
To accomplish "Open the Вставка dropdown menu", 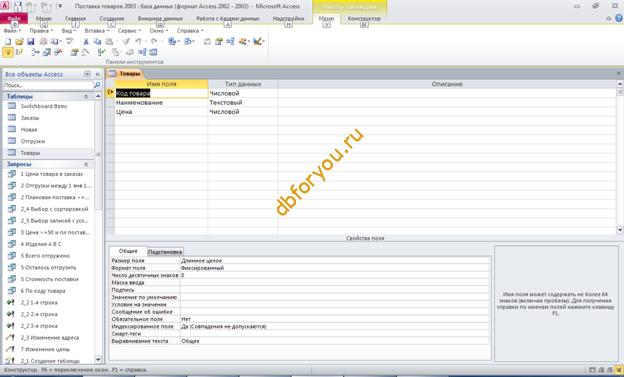I will (x=97, y=31).
